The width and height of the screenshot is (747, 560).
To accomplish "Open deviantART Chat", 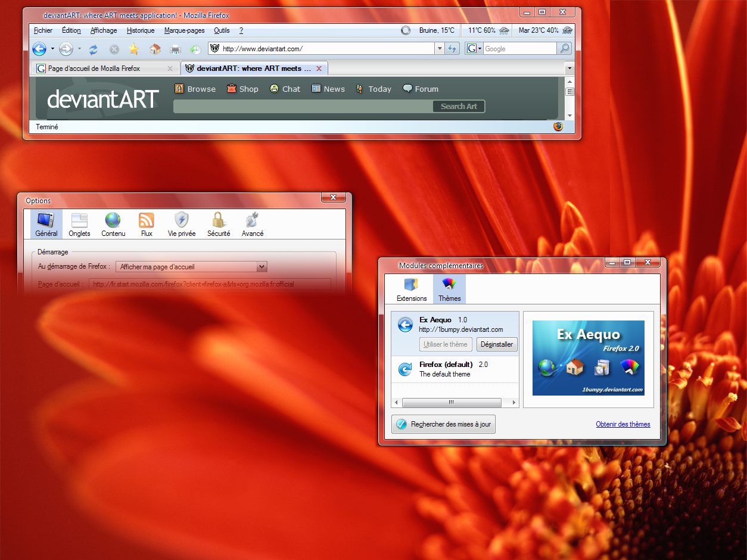I will click(x=285, y=89).
